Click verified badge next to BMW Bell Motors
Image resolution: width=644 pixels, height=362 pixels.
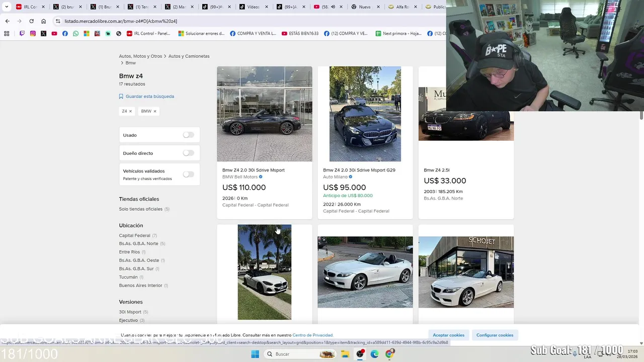click(x=261, y=177)
